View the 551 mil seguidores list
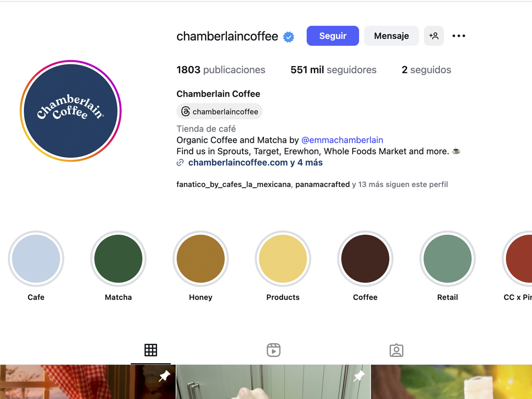The width and height of the screenshot is (532, 399). click(333, 70)
